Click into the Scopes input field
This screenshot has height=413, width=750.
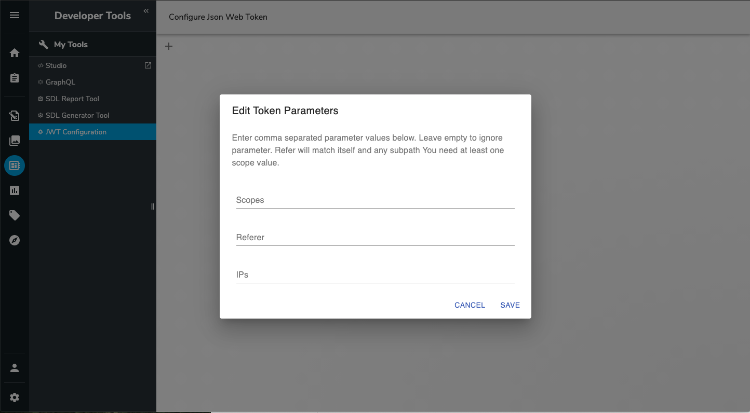click(375, 200)
